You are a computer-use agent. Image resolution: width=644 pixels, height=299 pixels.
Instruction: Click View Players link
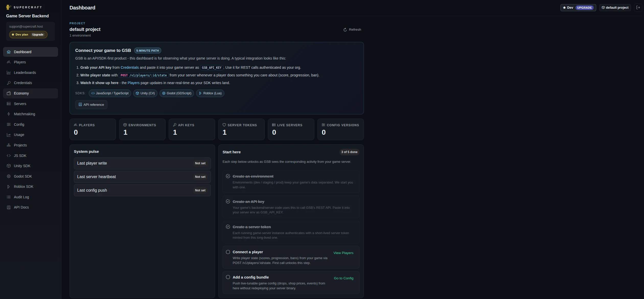click(343, 253)
